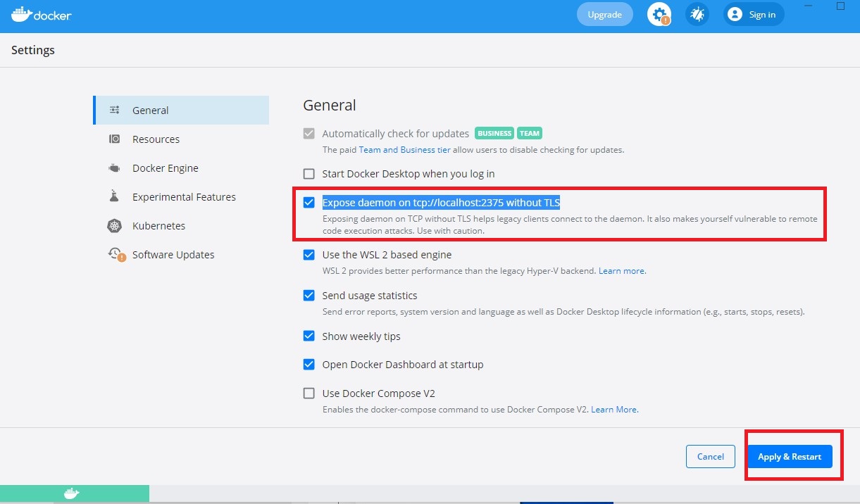Click the Experimental Features flask icon
The width and height of the screenshot is (860, 504).
pos(115,197)
